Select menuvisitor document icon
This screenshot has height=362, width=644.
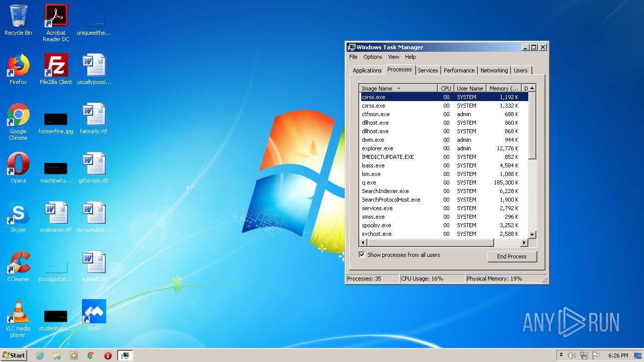click(x=94, y=217)
